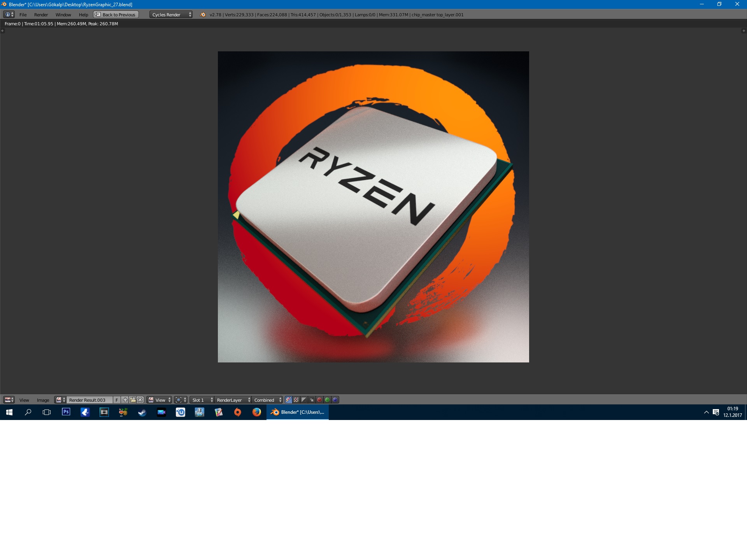Open the blue bird app on the taskbar
The height and width of the screenshot is (560, 747).
(85, 412)
